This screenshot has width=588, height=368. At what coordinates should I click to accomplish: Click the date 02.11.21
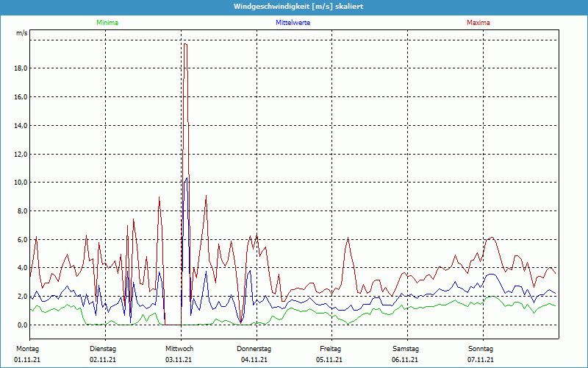[x=103, y=360]
